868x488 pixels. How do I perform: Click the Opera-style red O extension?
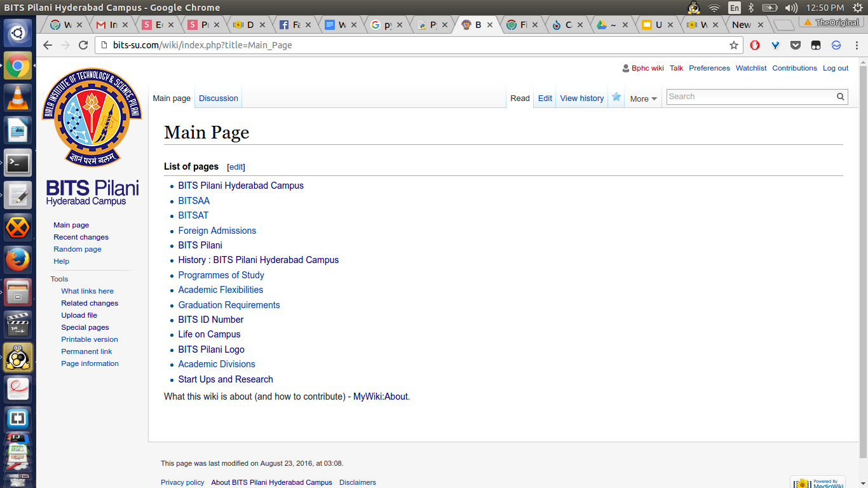coord(755,45)
